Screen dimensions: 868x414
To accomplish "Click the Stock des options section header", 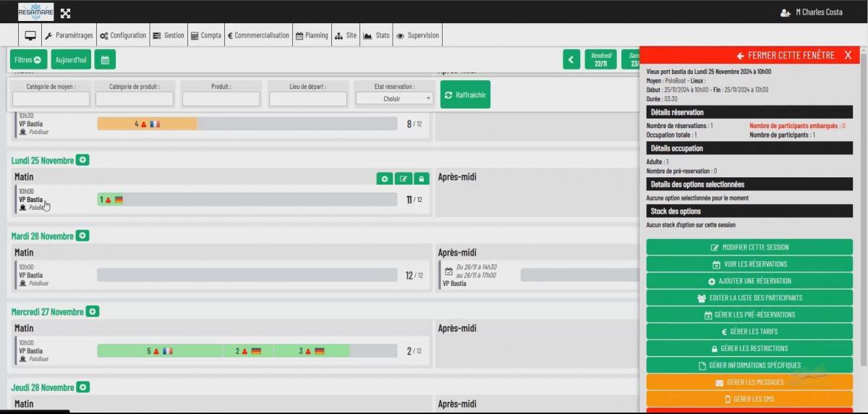I will coord(749,211).
